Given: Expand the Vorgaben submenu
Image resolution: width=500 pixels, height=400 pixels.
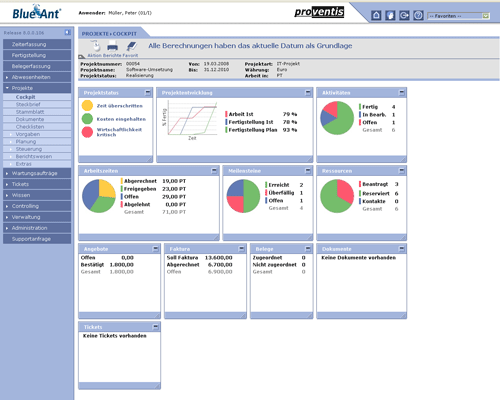Looking at the screenshot, I should [37, 134].
